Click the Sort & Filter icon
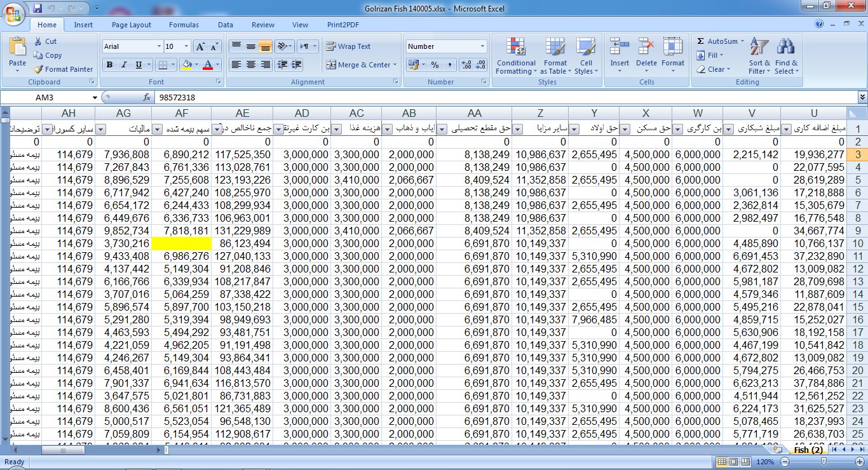 (x=759, y=57)
